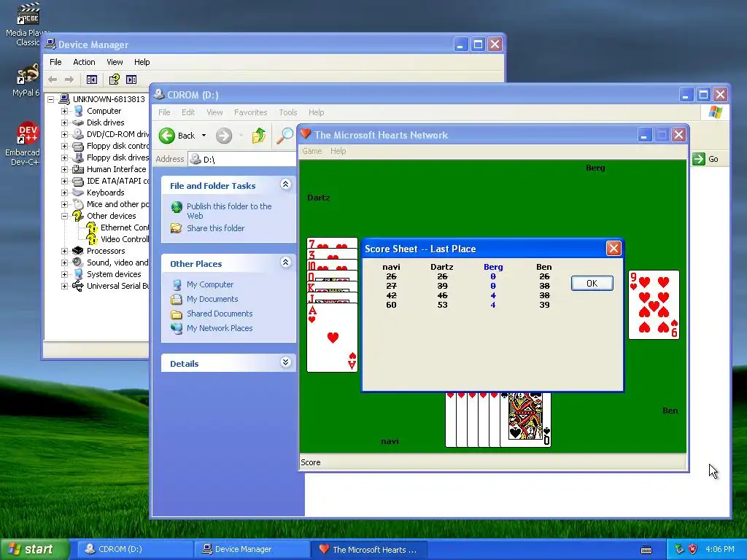Screen dimensions: 747x560
Task: Expand the System devices node
Action: tap(64, 274)
